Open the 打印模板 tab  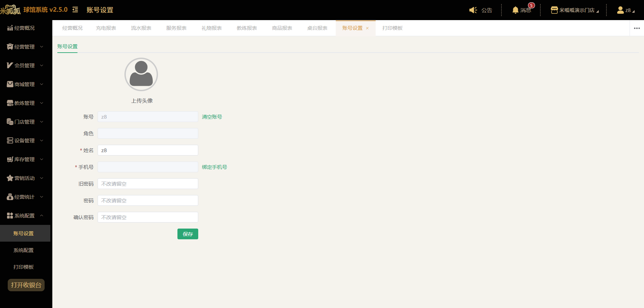click(392, 28)
